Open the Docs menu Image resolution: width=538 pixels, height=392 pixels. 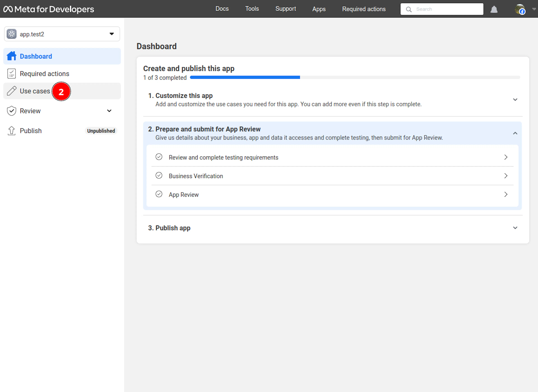click(222, 9)
